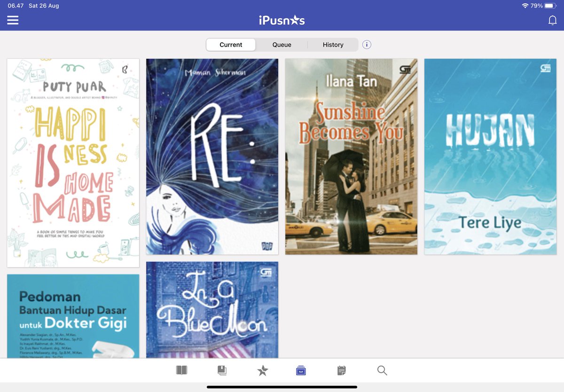
Task: Open Sunshine Becomes You book cover
Action: pos(351,157)
